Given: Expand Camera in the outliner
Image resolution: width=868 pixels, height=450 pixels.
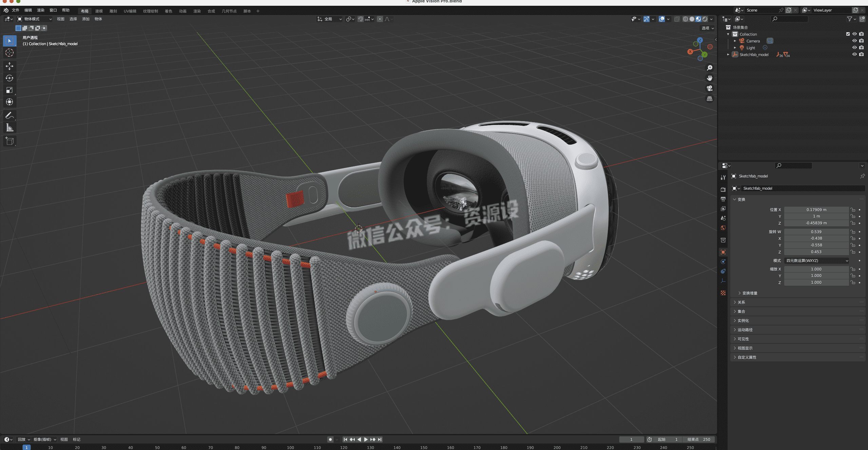Looking at the screenshot, I should 735,41.
